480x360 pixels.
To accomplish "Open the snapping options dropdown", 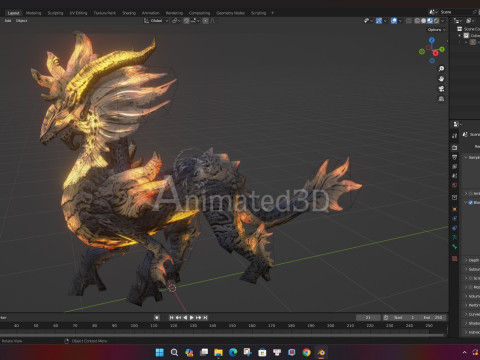I will point(195,21).
